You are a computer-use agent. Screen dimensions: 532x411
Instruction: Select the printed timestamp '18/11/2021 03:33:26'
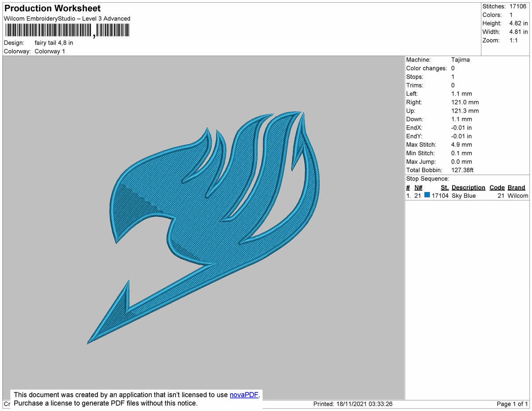[364, 404]
